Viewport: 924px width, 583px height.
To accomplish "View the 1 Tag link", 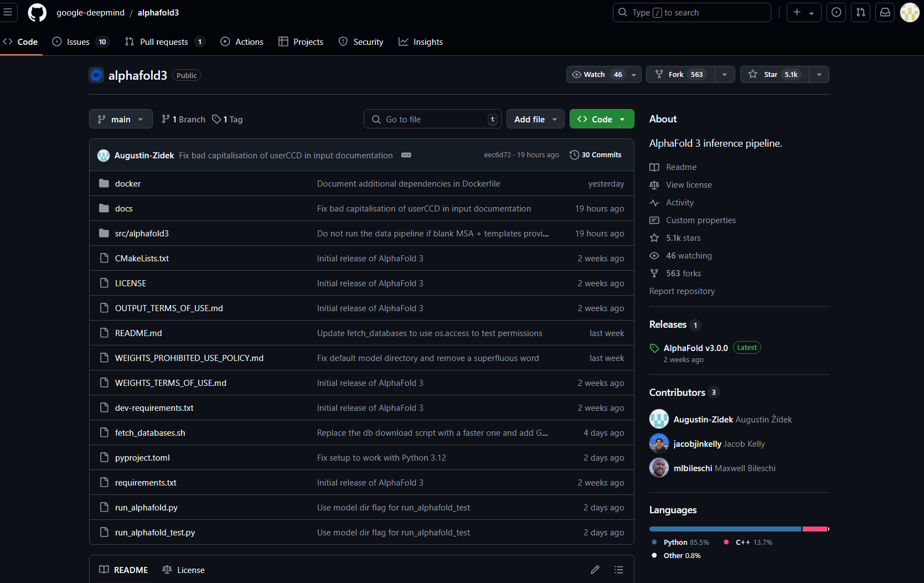I will point(228,119).
